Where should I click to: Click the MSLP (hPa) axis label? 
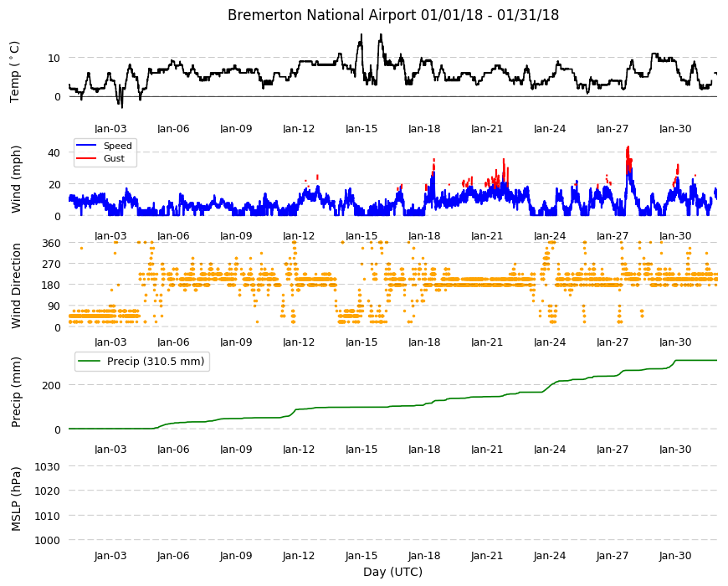[x=16, y=499]
